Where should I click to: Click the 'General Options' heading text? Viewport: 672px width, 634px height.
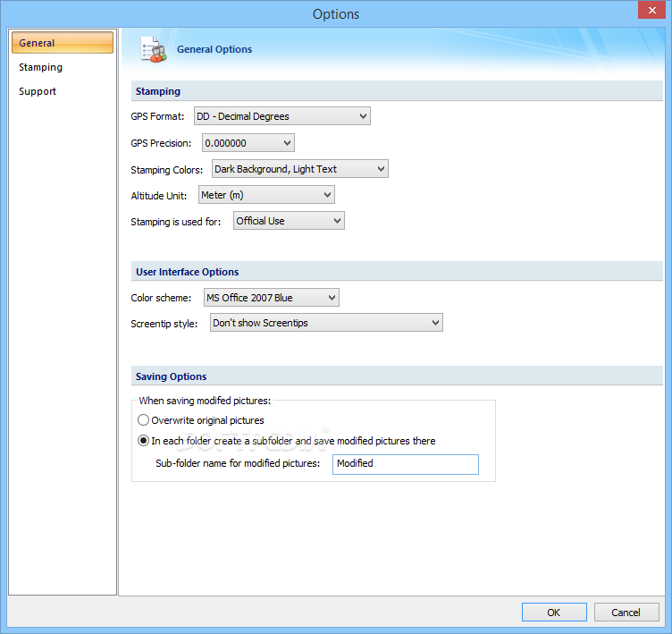coord(214,49)
